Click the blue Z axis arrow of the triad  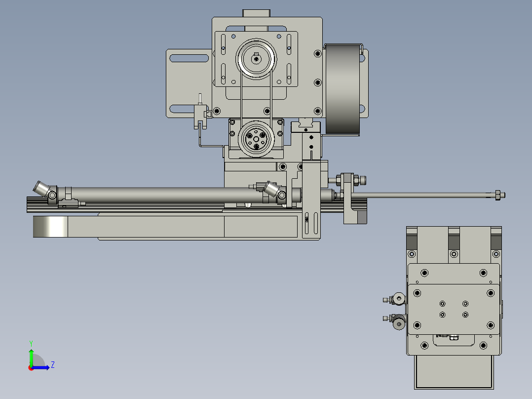(40, 367)
